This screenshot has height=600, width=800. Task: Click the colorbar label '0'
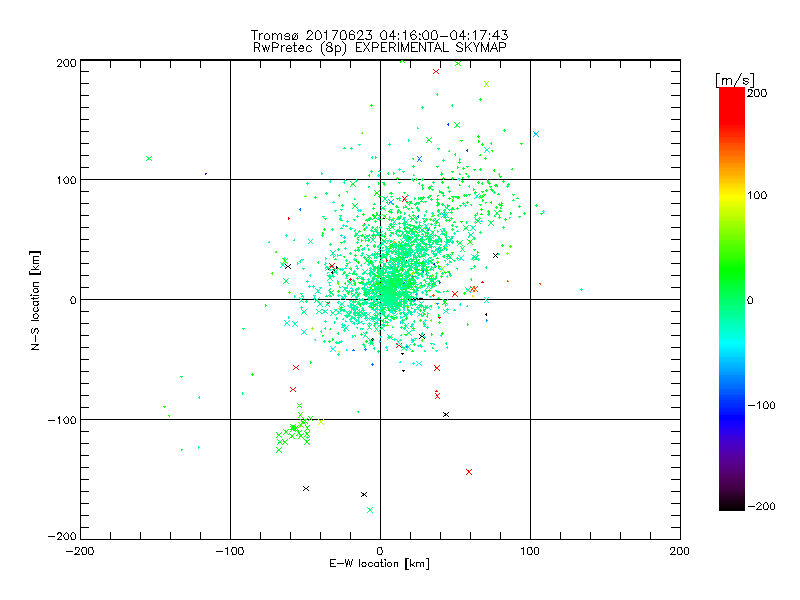(750, 300)
